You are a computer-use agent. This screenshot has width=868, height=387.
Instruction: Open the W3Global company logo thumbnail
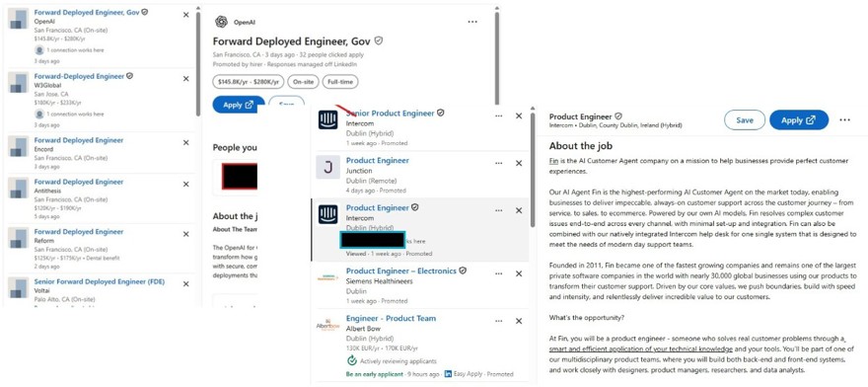point(19,82)
